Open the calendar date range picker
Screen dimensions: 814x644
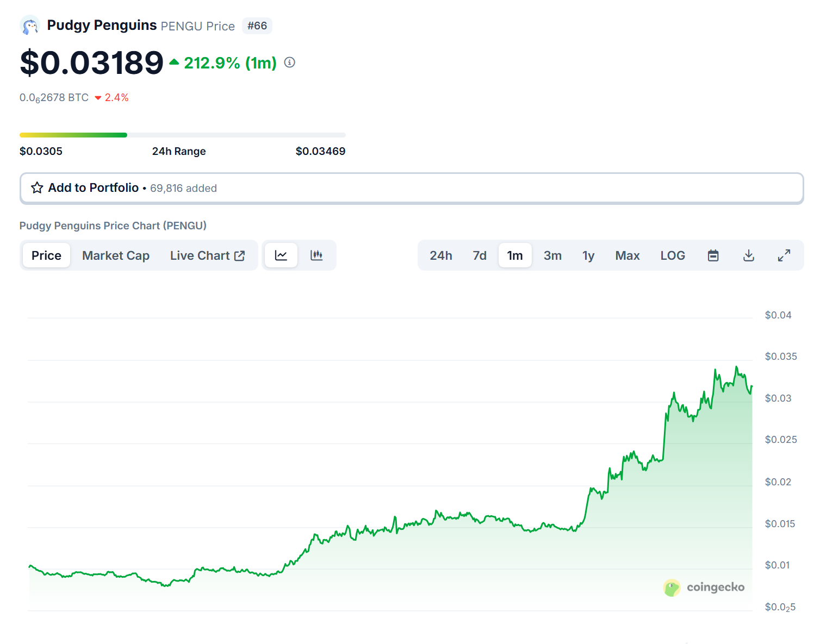pyautogui.click(x=713, y=255)
